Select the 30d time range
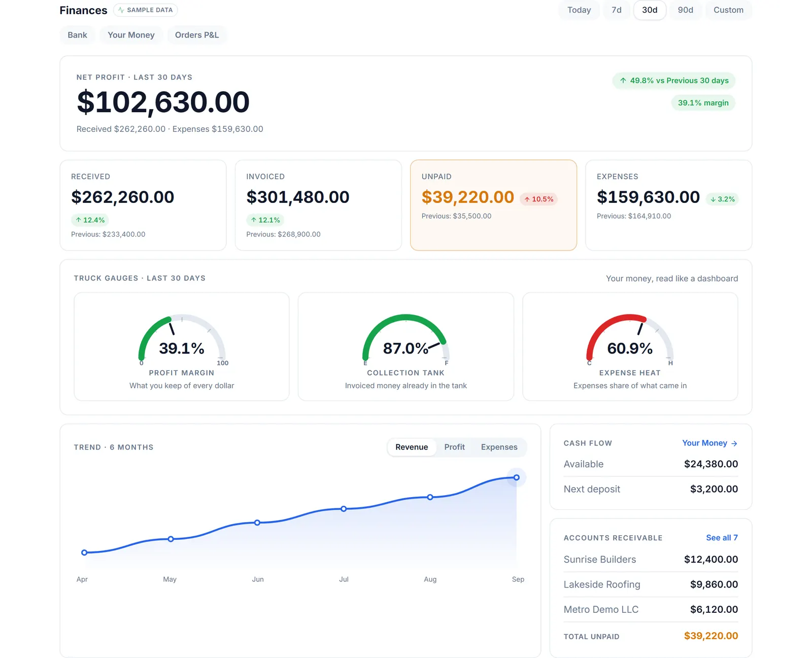 pos(650,10)
